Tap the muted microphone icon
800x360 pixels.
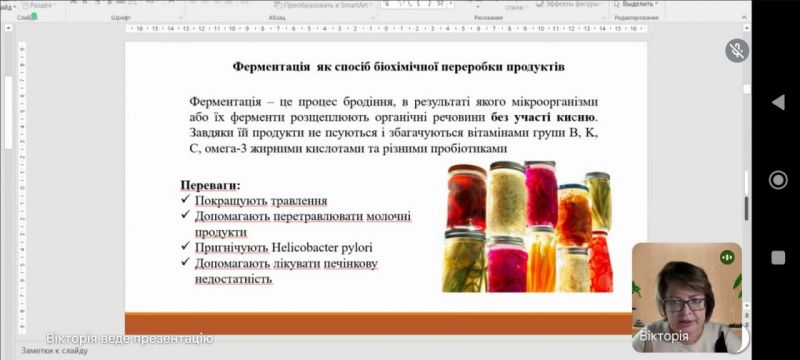(x=737, y=50)
